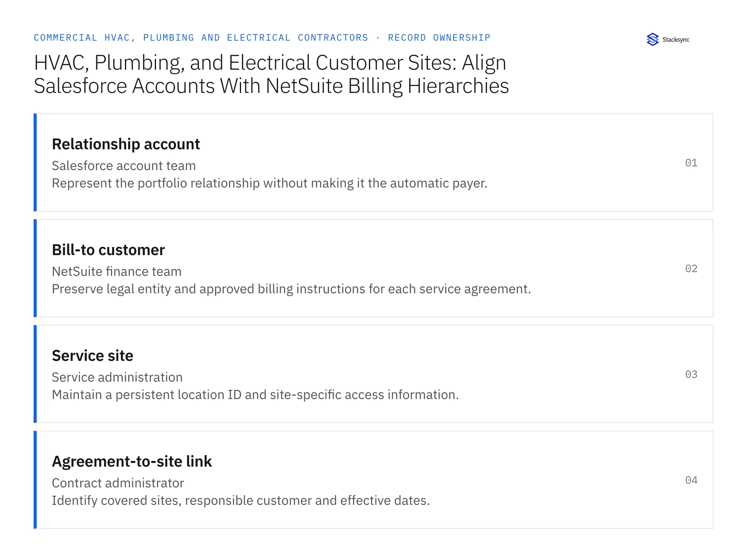Select text 'Identify covered sites, responsible customer and effective dates.'
The width and height of the screenshot is (747, 560).
coord(241,501)
